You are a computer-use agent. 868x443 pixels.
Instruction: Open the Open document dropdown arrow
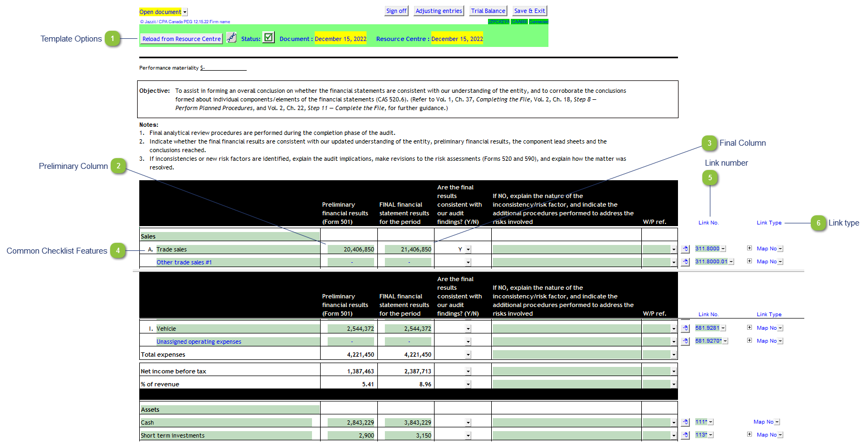click(x=185, y=12)
